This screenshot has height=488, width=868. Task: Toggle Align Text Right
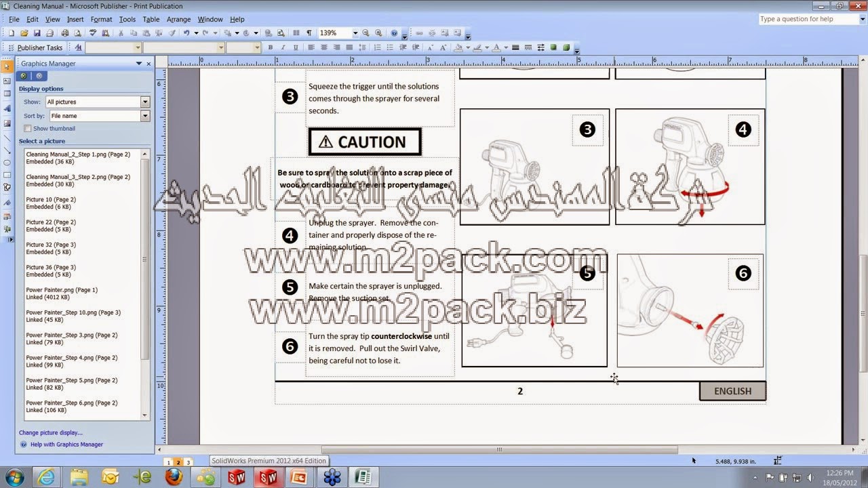336,47
